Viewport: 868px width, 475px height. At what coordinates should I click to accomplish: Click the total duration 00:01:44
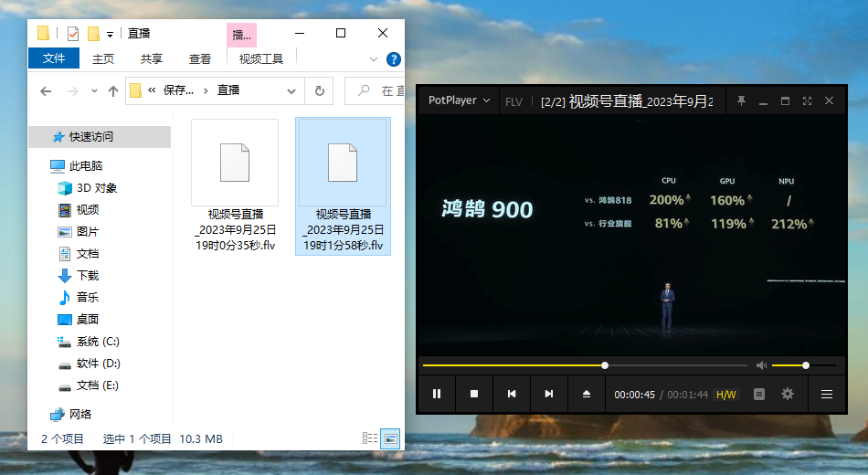tap(687, 395)
